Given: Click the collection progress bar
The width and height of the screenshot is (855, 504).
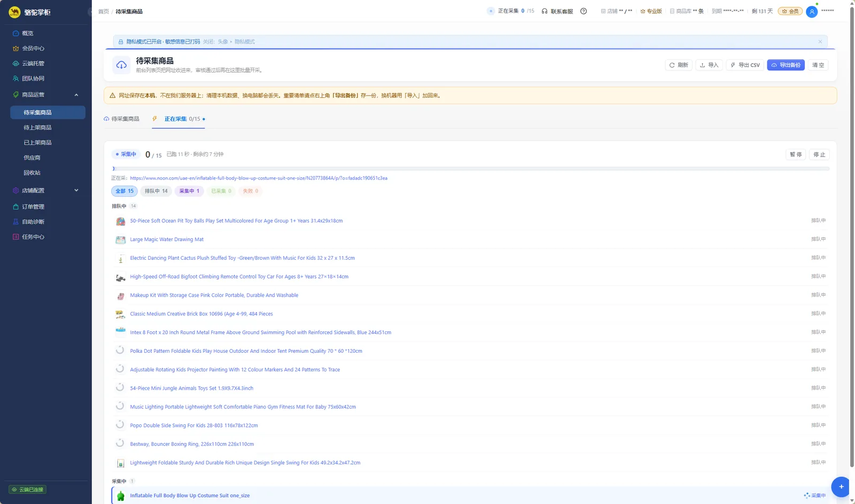Looking at the screenshot, I should click(x=470, y=168).
